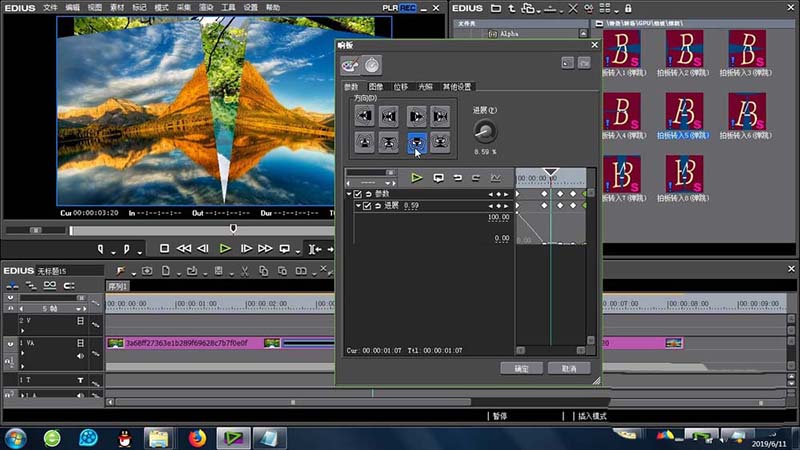Expand the 2 V track
This screenshot has width=800, height=450.
tap(22, 330)
